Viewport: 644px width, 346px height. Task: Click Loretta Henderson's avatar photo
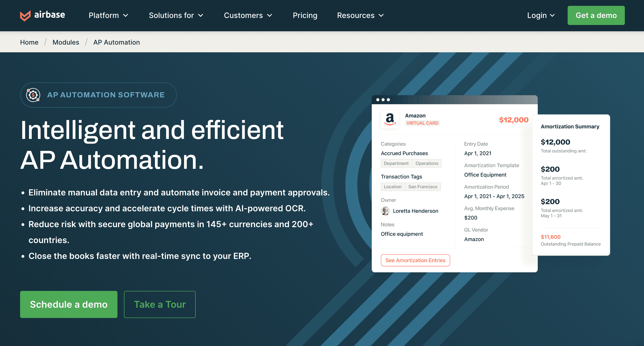point(385,211)
